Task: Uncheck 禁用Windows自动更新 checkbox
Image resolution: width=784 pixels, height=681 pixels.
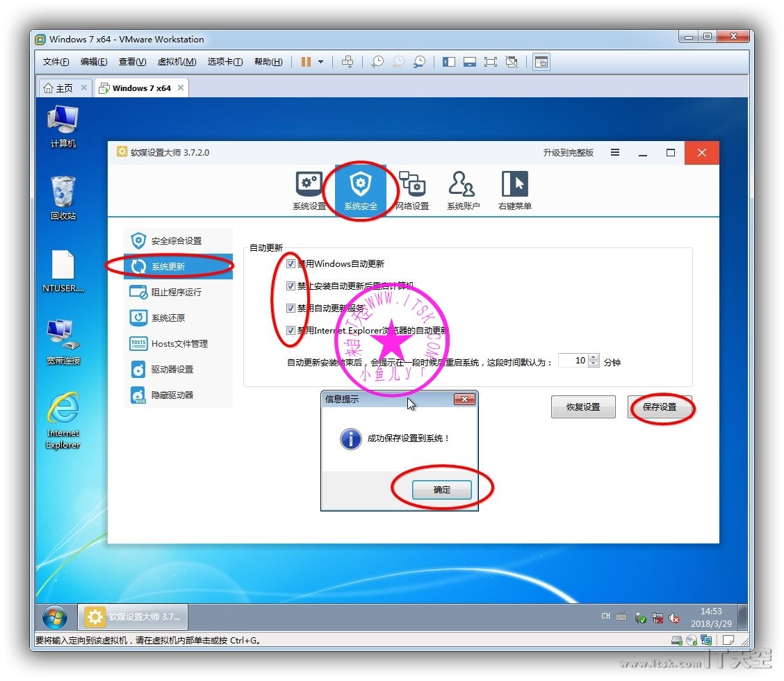Action: point(291,264)
